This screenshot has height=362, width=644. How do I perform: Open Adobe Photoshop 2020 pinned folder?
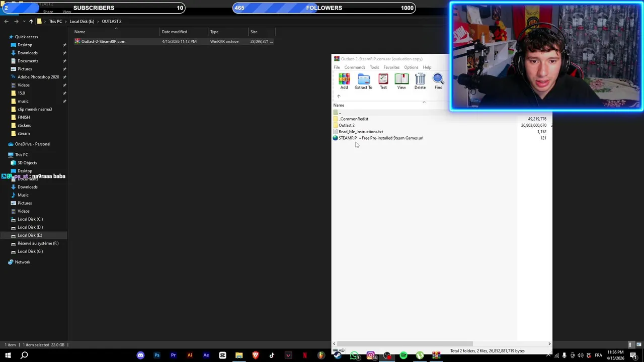[38, 77]
